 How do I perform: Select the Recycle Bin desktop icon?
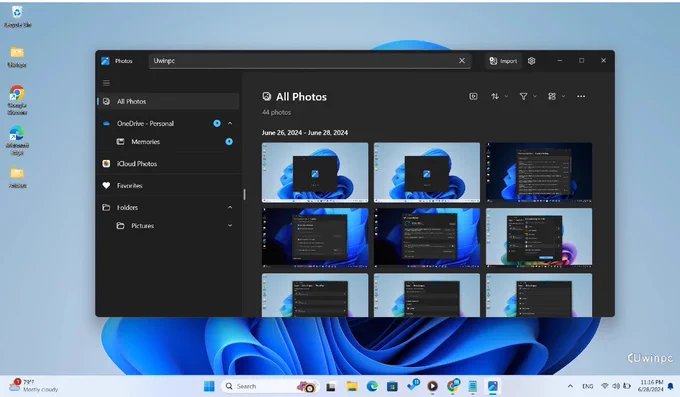point(17,17)
